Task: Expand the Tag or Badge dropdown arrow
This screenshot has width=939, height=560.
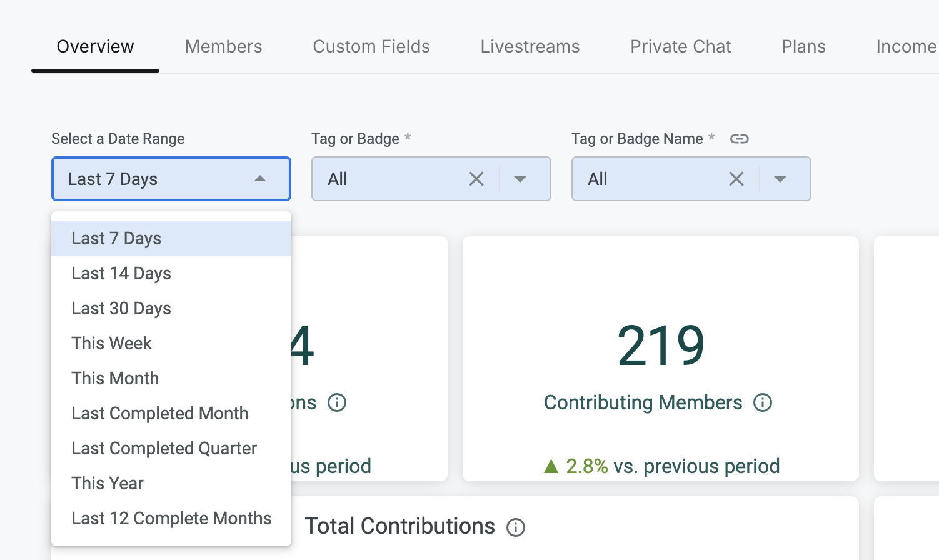Action: 520,179
